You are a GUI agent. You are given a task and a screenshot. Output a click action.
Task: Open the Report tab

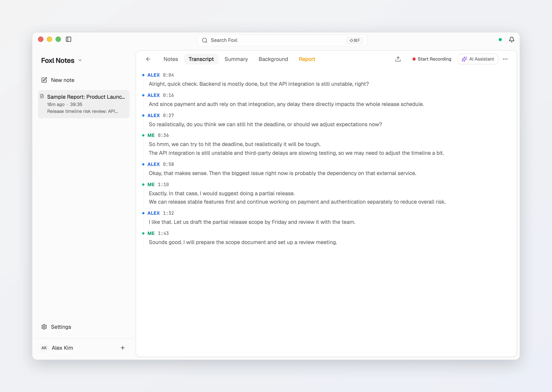tap(307, 59)
